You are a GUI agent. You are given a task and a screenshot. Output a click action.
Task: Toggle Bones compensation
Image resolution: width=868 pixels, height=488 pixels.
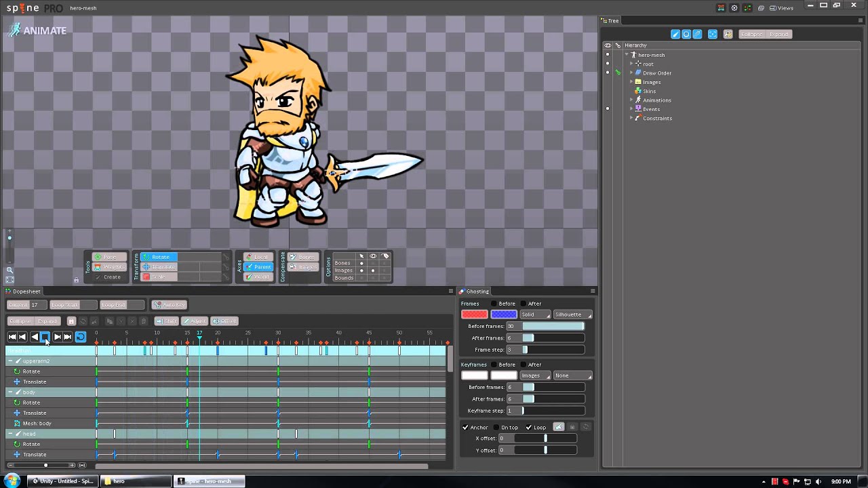point(302,257)
